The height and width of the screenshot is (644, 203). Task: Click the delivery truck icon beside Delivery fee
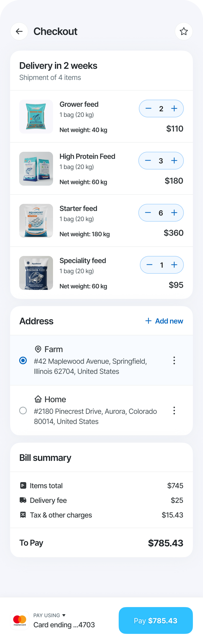tap(23, 500)
